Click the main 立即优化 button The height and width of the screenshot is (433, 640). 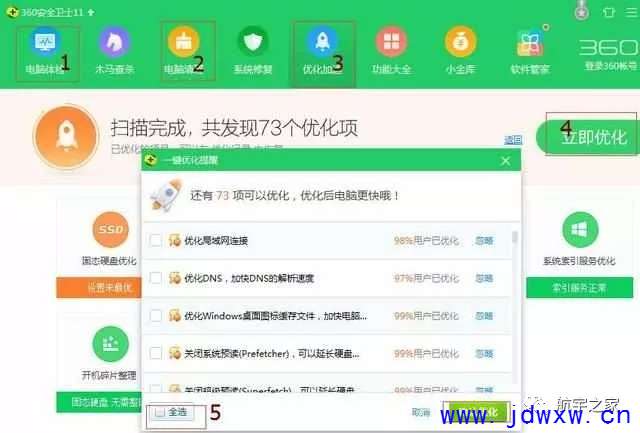tap(589, 137)
